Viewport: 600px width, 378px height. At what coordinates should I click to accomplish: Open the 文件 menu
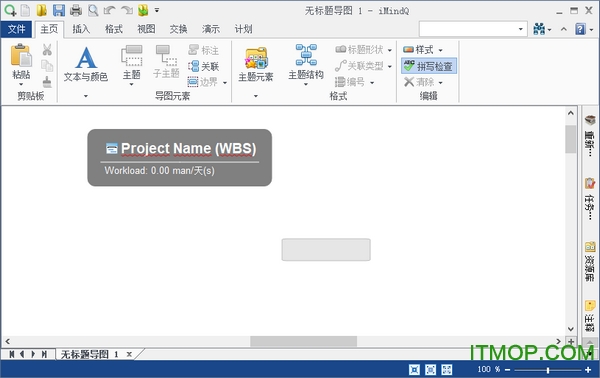click(16, 29)
